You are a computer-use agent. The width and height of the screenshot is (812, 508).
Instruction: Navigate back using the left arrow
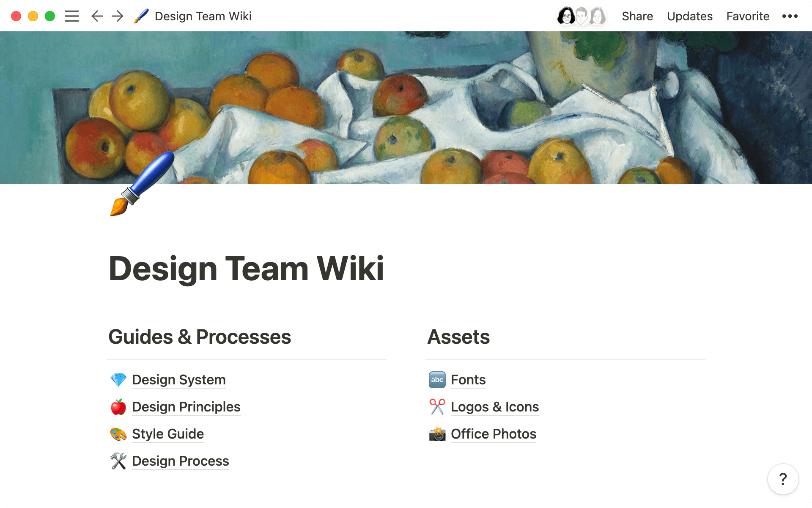(96, 16)
